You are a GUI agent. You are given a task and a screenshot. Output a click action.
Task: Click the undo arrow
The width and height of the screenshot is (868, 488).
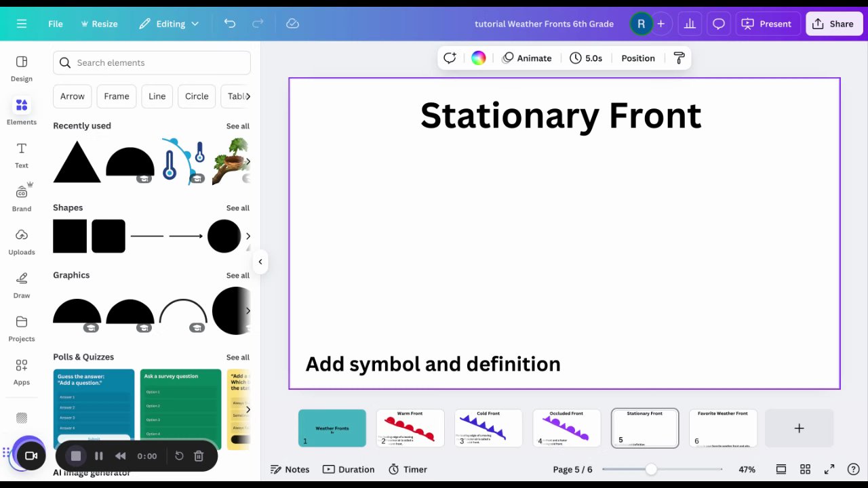point(230,24)
